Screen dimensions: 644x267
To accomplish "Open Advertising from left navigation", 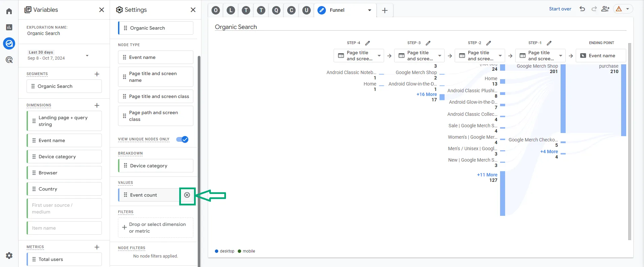I will (x=9, y=60).
